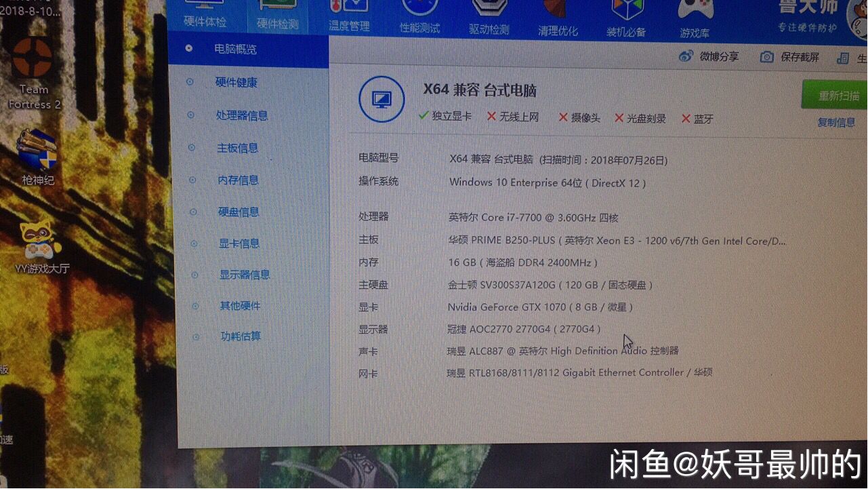This screenshot has width=868, height=489.
Task: Click the green 重新扫描 button
Action: tap(834, 95)
